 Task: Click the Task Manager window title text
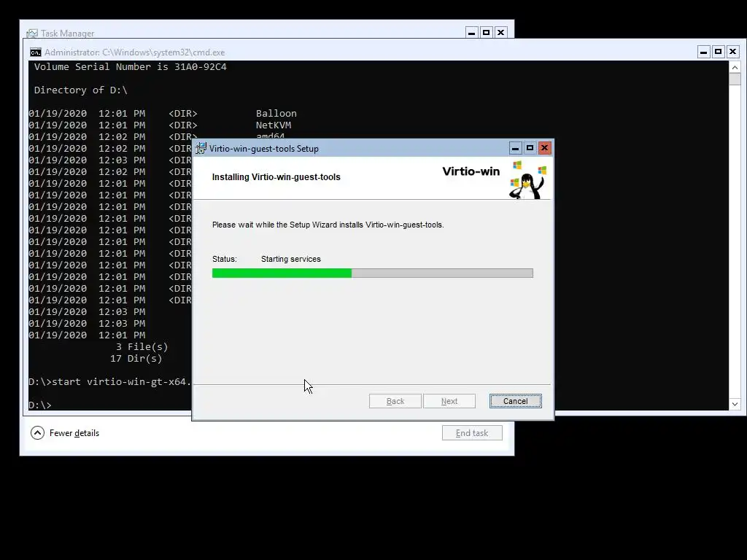click(x=67, y=34)
